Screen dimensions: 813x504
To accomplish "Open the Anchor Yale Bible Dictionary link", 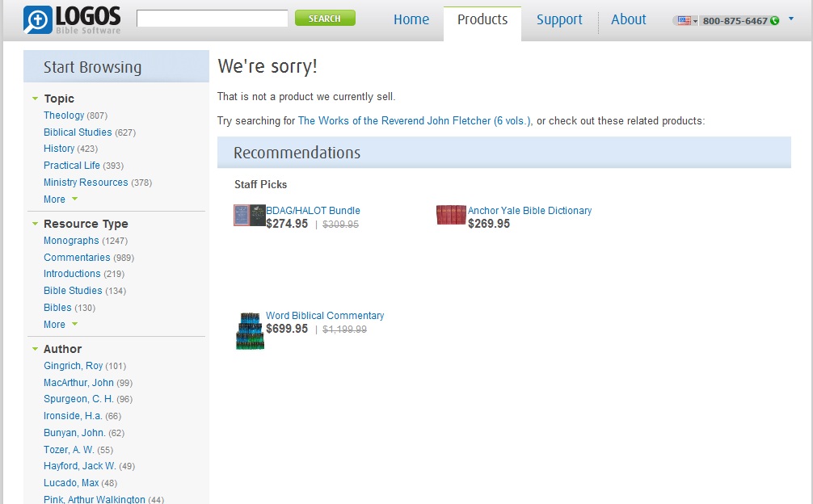I will coord(529,211).
